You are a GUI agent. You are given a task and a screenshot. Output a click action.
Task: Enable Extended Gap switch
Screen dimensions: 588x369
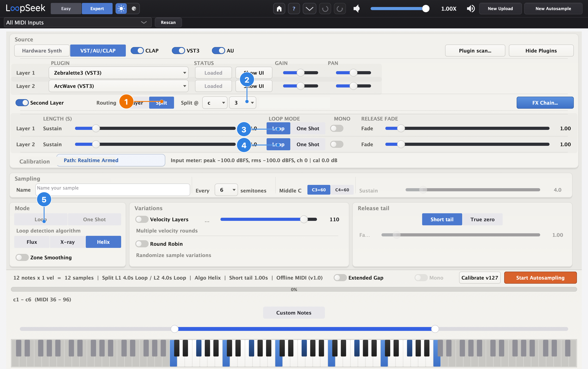click(x=340, y=278)
